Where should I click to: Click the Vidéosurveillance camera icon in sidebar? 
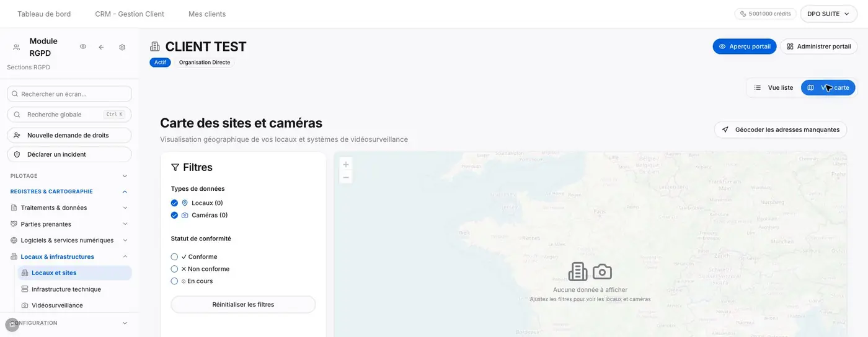[x=25, y=305]
